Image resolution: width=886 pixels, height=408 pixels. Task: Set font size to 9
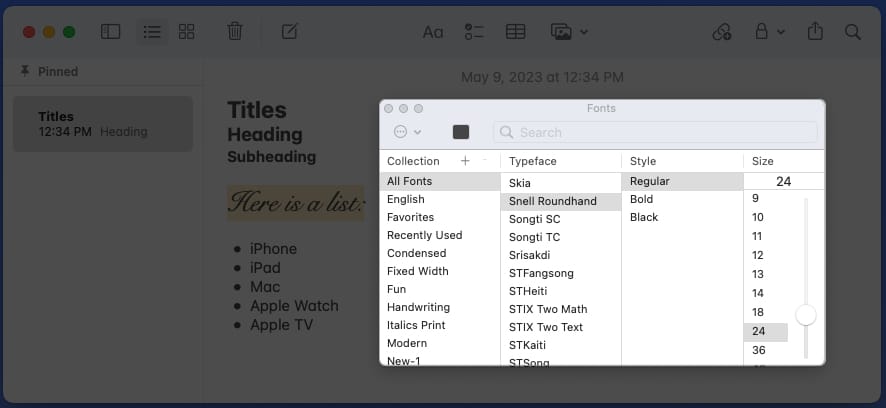pos(766,198)
